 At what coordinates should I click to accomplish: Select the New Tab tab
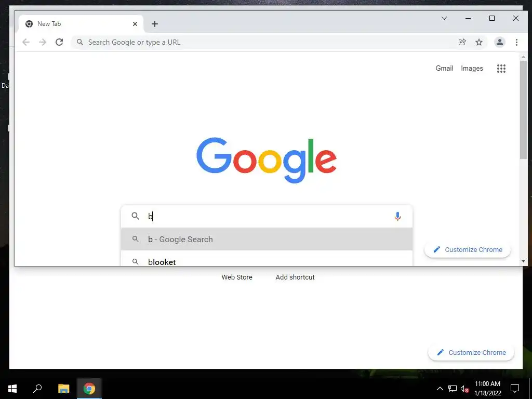coord(82,24)
